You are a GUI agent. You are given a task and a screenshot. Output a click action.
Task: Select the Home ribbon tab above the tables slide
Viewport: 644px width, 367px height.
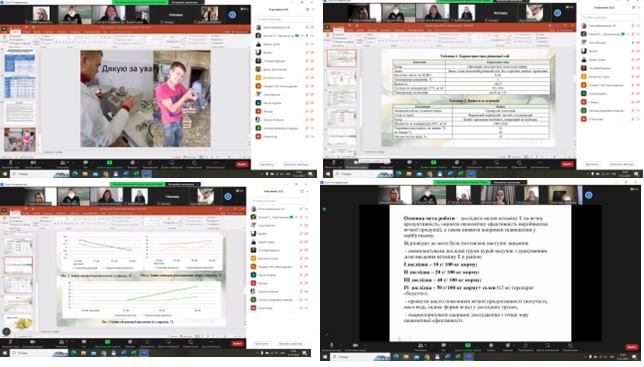pos(338,30)
